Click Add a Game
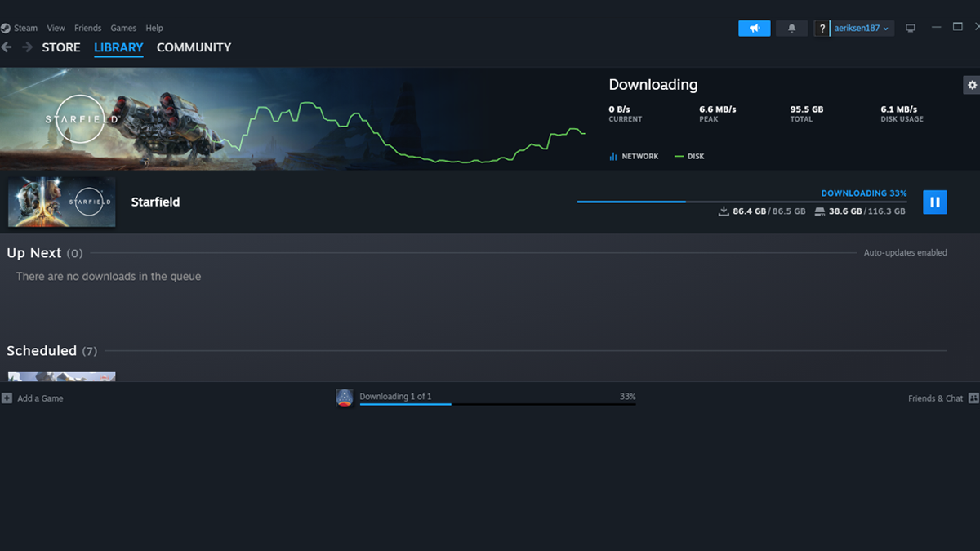The width and height of the screenshot is (980, 551). click(32, 398)
